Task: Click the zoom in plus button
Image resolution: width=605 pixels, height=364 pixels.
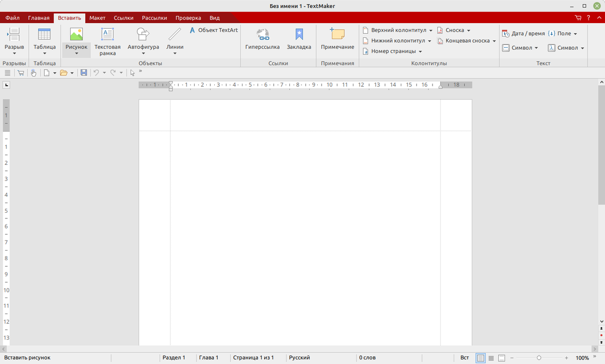Action: pos(567,358)
